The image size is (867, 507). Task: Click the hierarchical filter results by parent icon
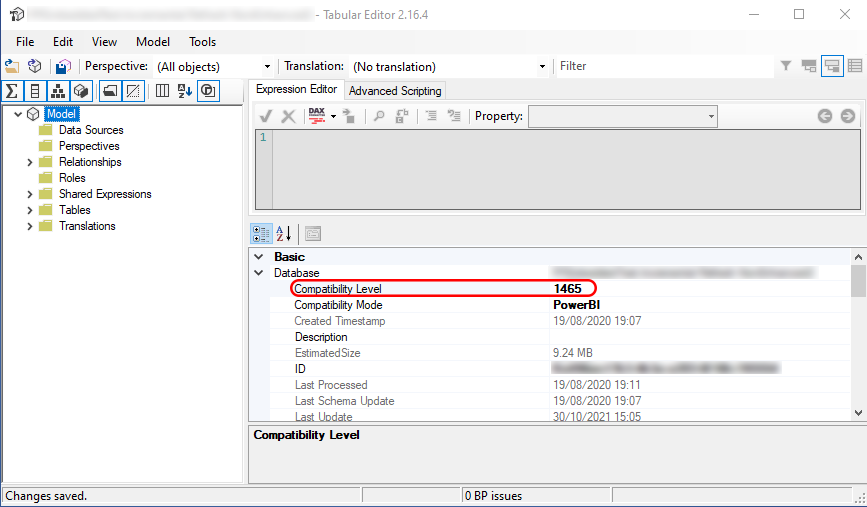pos(809,66)
